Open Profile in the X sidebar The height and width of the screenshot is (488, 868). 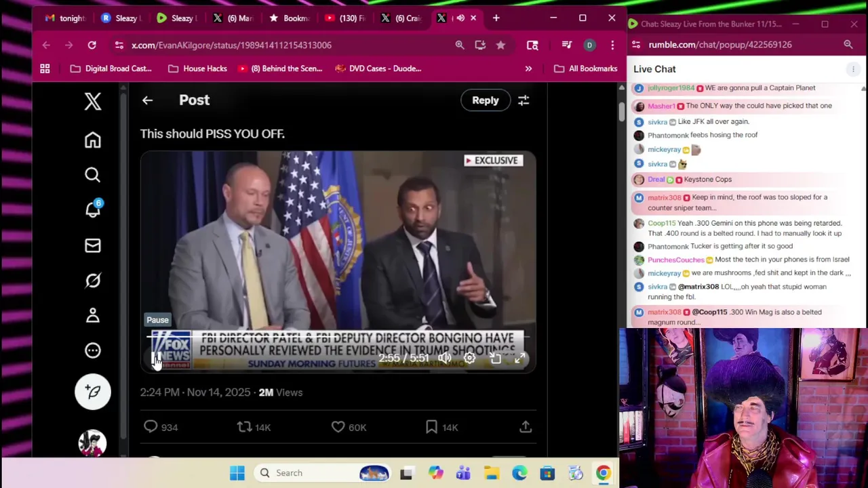(93, 315)
